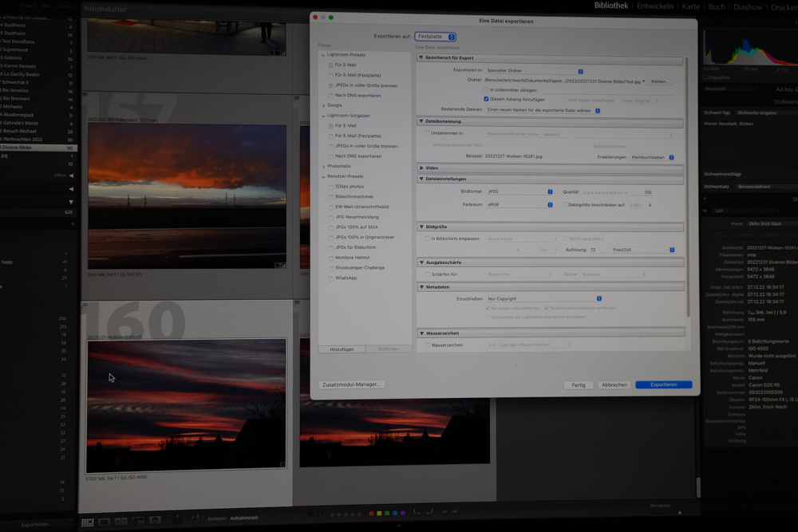This screenshot has height=532, width=798.
Task: Open the Diashow module
Action: (748, 6)
